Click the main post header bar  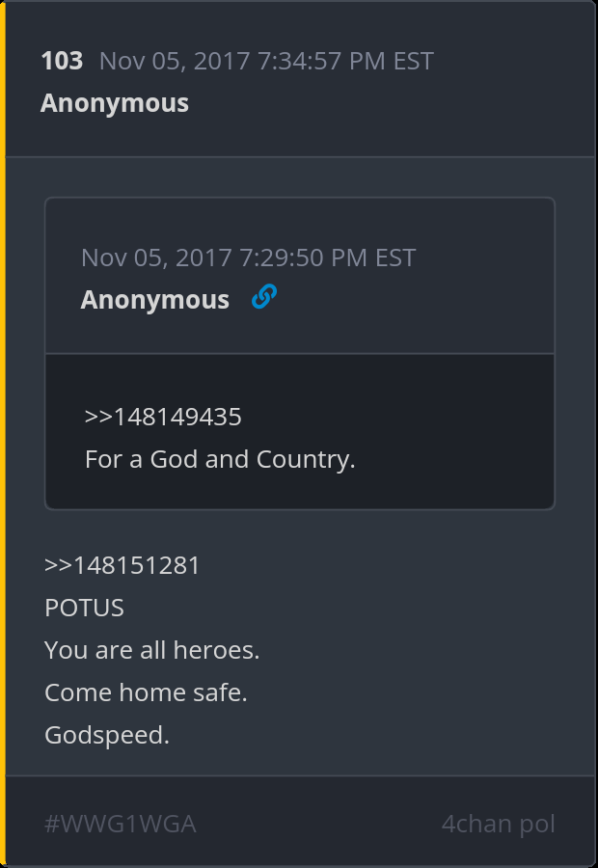point(300,79)
